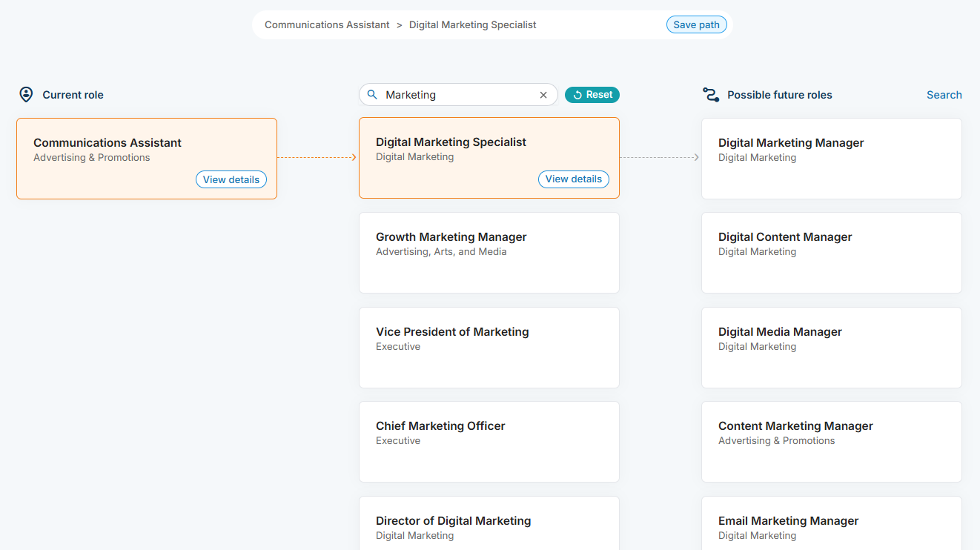
Task: Click View details on Communications Assistant
Action: [x=231, y=179]
